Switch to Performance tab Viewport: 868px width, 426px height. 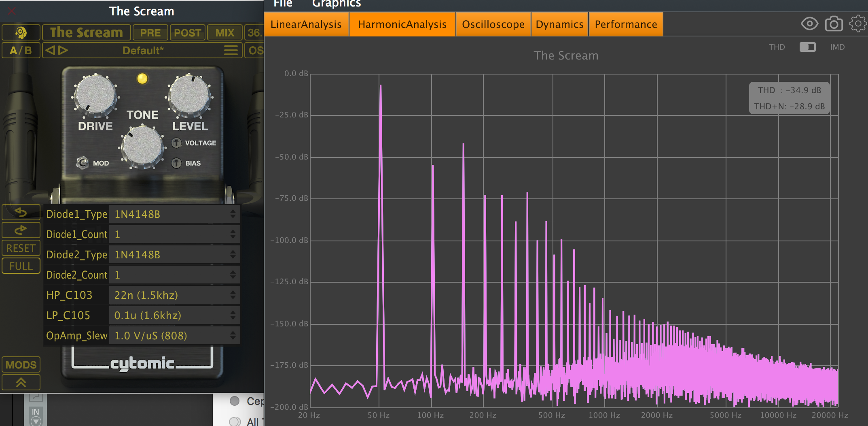pyautogui.click(x=626, y=24)
